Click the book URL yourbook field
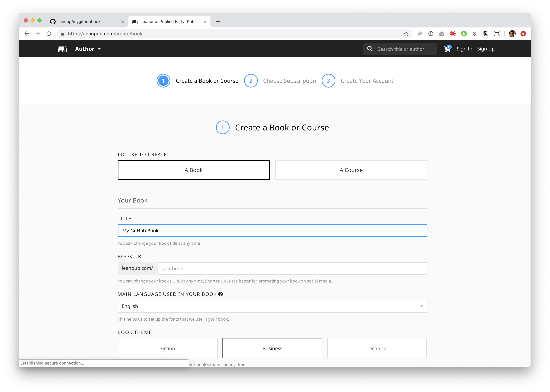550x392 pixels. (292, 268)
